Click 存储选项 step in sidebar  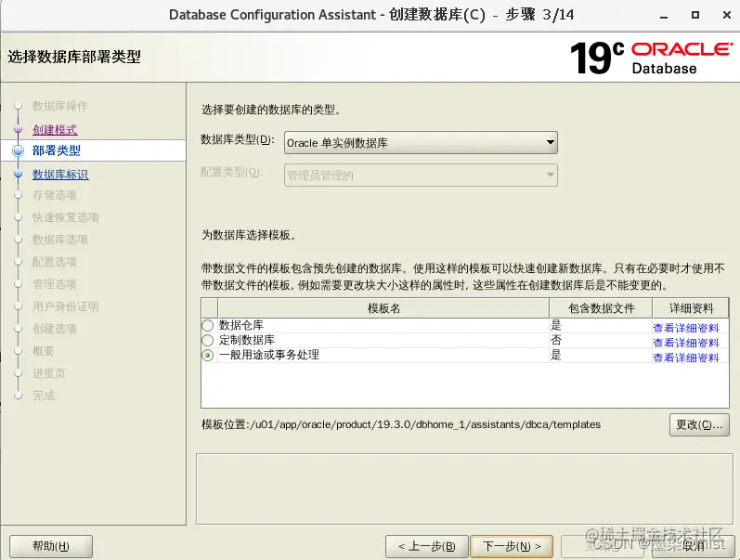54,195
